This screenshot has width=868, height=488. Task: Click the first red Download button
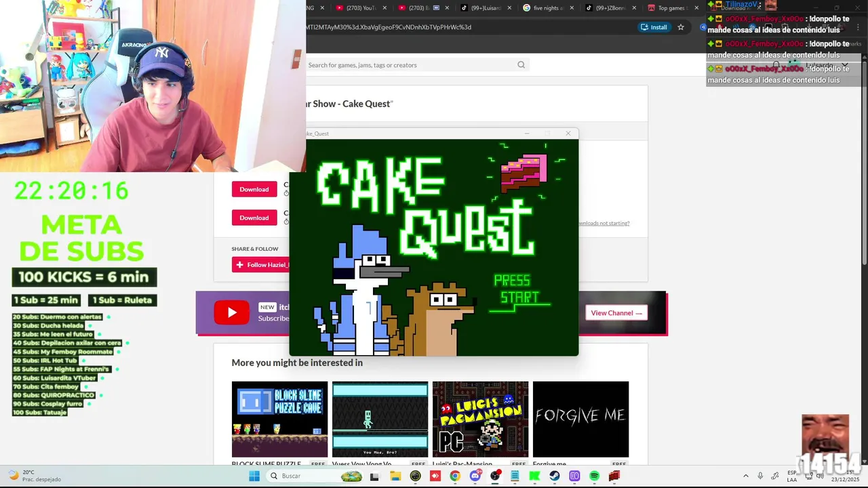pyautogui.click(x=254, y=189)
